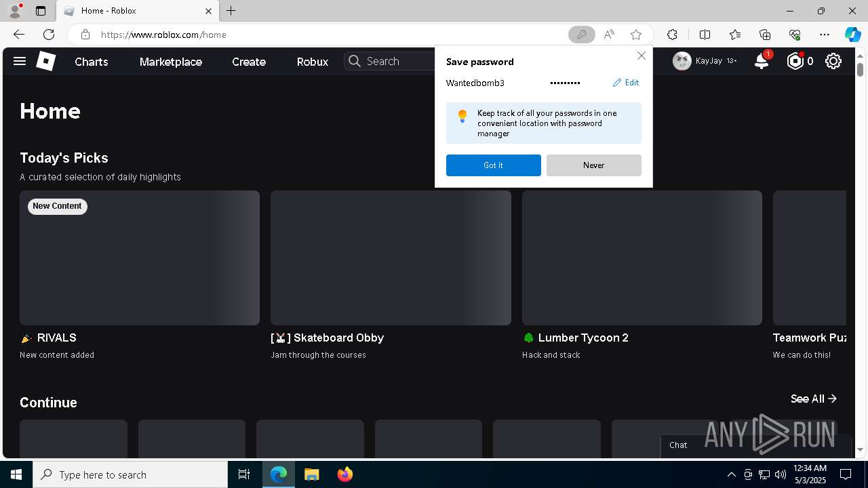The width and height of the screenshot is (868, 488).
Task: Click the password key icon in address bar
Action: (x=581, y=35)
